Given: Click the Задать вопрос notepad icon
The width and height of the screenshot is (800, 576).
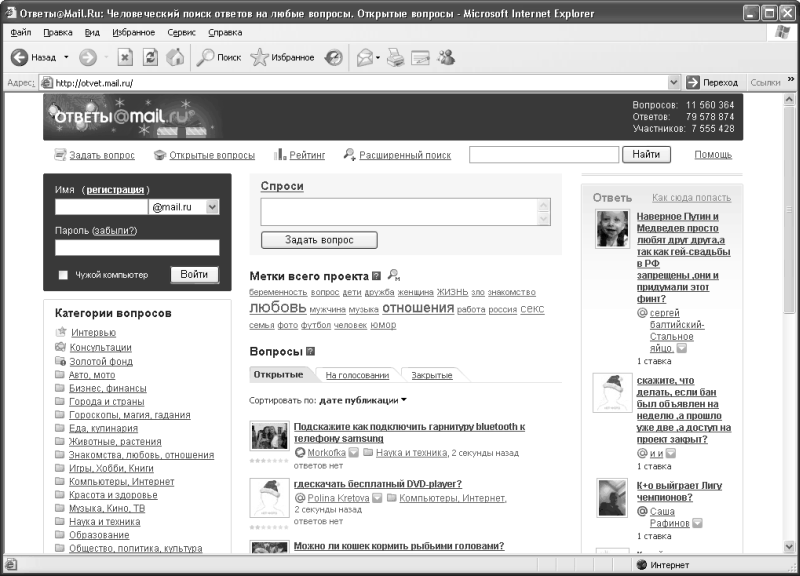Looking at the screenshot, I should coord(60,154).
